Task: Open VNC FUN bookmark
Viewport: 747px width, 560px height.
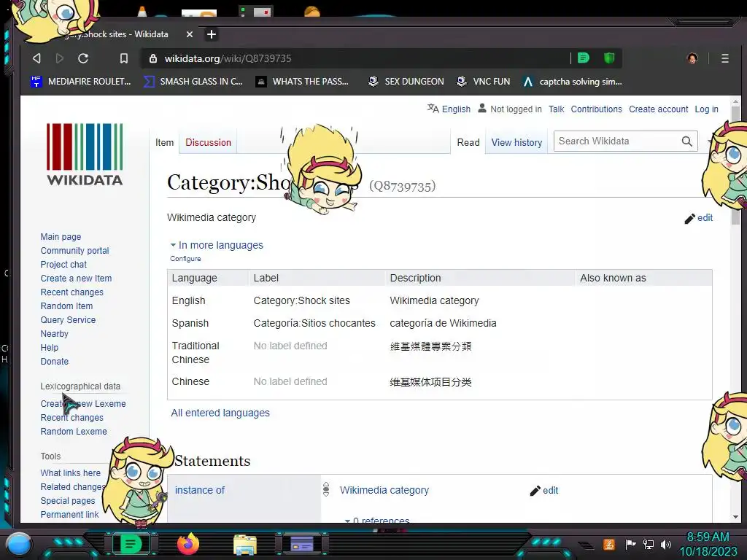Action: [x=483, y=82]
